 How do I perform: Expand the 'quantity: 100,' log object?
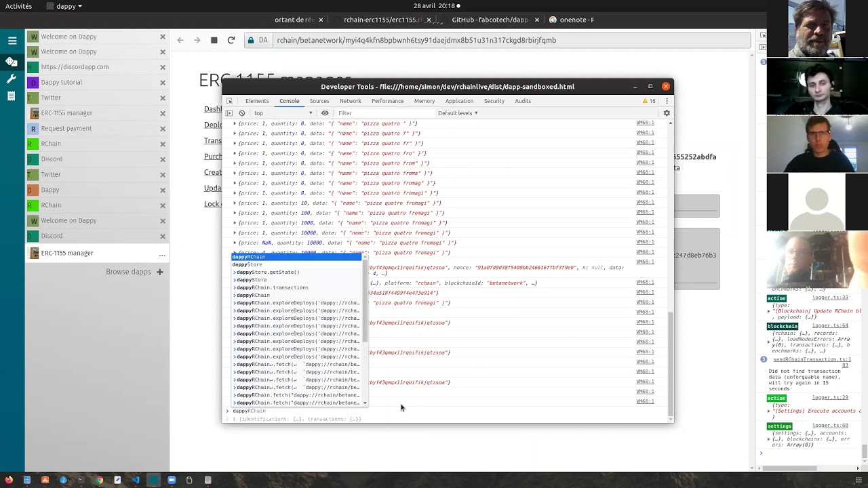pos(235,213)
